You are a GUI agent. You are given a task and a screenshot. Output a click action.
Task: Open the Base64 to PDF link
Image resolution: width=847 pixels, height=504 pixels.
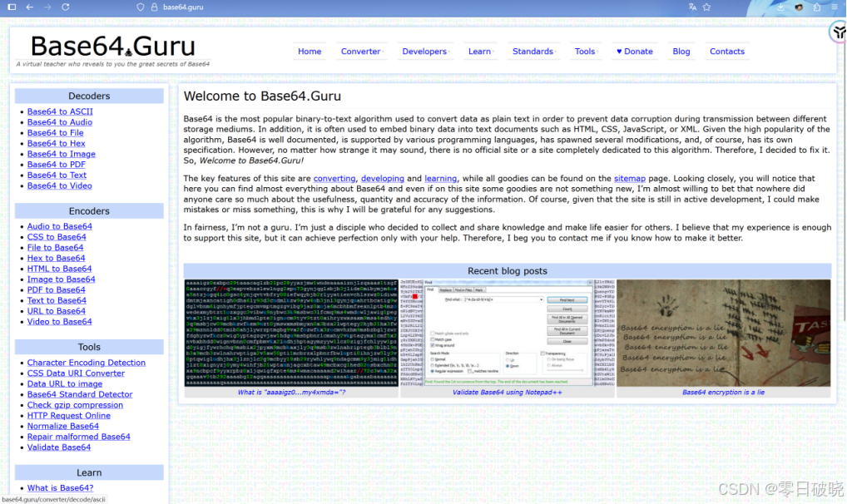point(57,164)
